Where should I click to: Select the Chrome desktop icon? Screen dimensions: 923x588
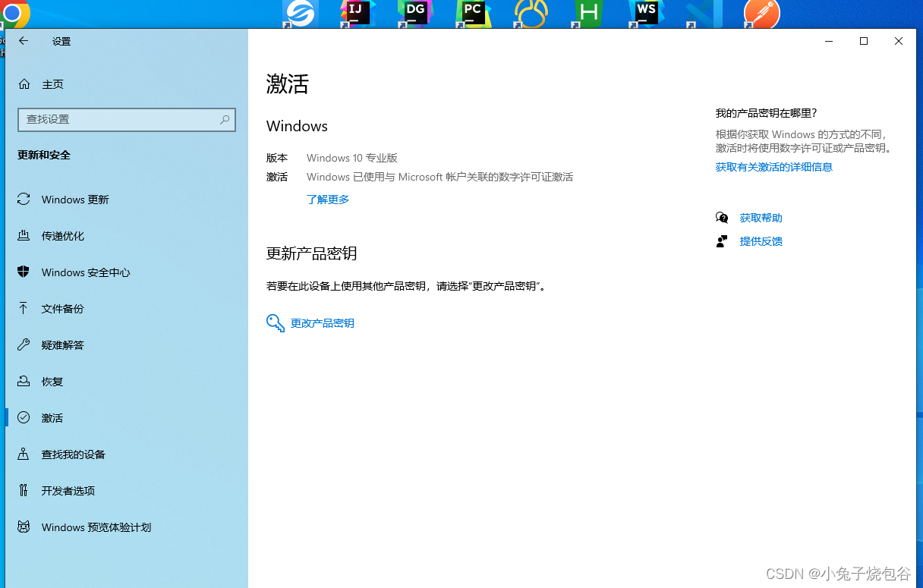click(x=15, y=13)
